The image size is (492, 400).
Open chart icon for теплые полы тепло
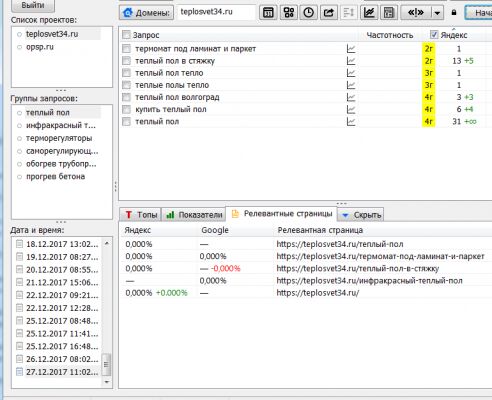351,85
